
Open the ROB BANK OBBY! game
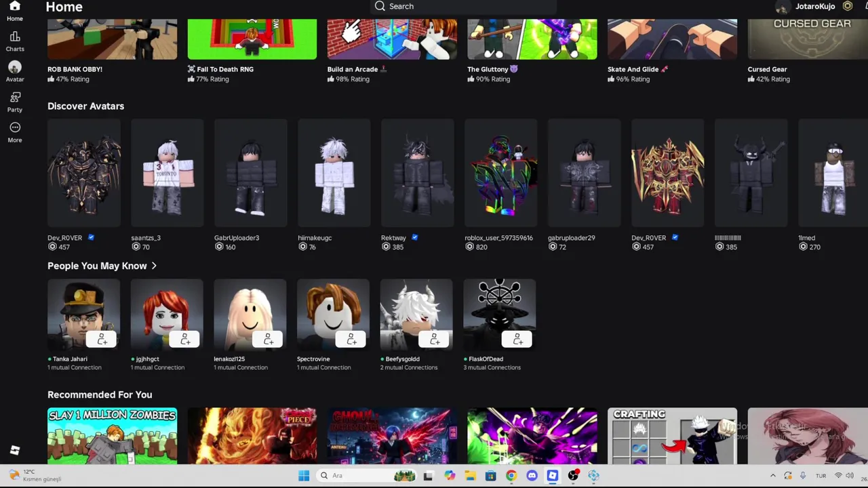click(113, 39)
